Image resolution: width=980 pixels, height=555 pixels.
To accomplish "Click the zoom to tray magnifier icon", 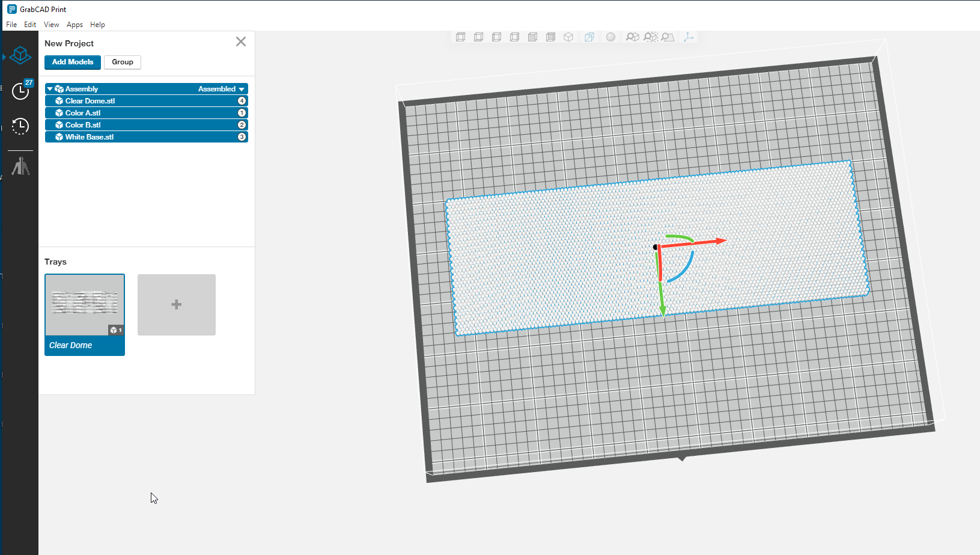I will pos(668,37).
